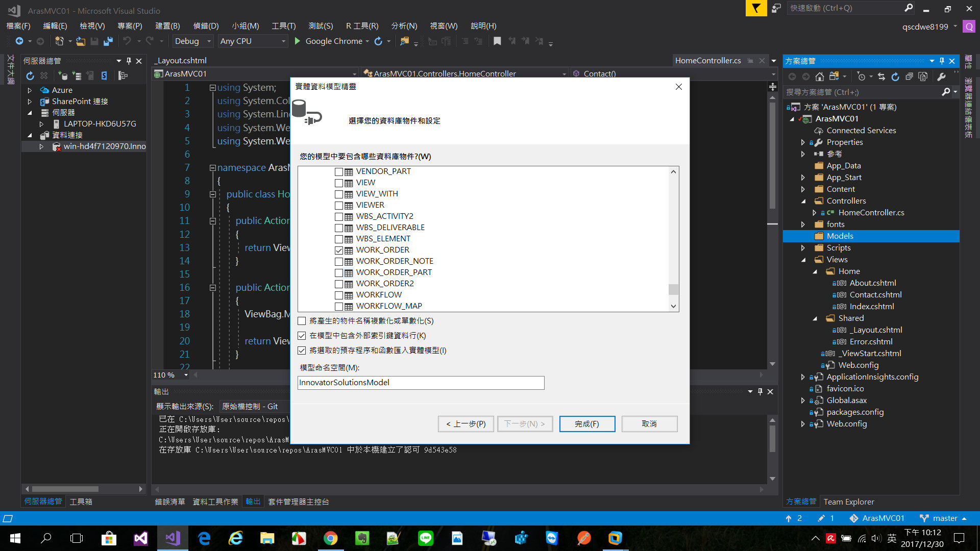Click Collapse All icon in Solution Explorer
Viewport: 980px width, 551px height.
click(x=909, y=77)
